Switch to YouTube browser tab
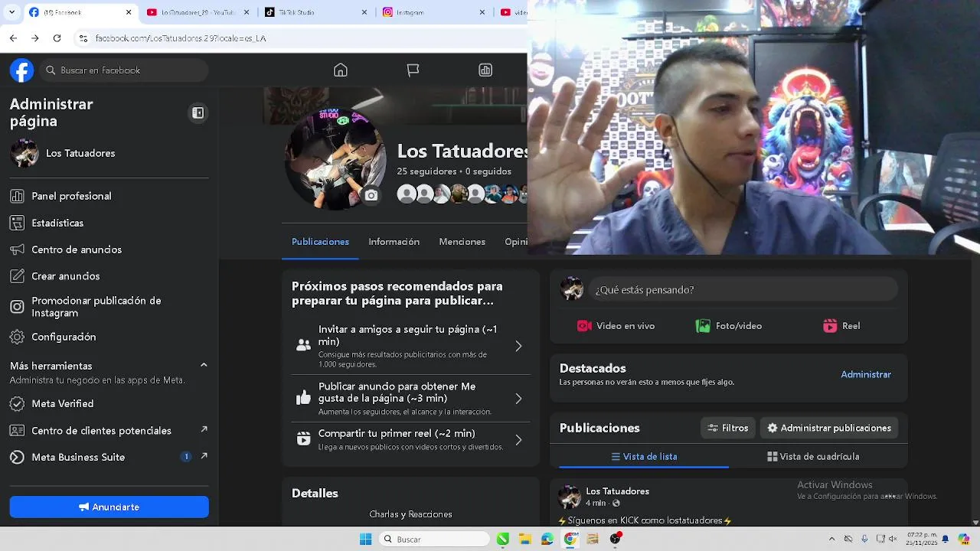Image resolution: width=980 pixels, height=551 pixels. (x=198, y=12)
